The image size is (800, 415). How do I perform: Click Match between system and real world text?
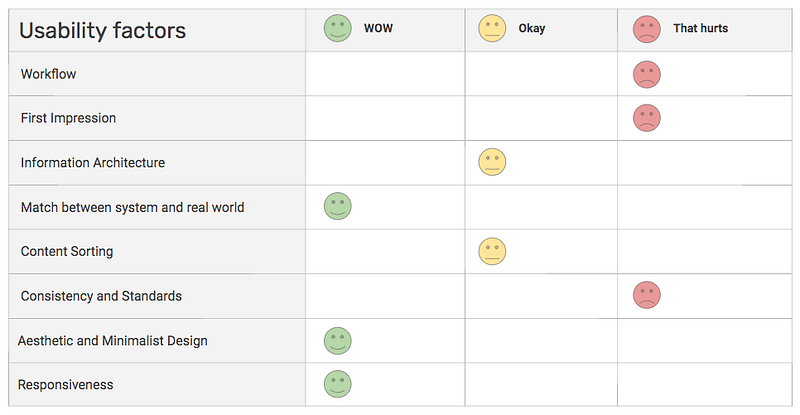132,207
